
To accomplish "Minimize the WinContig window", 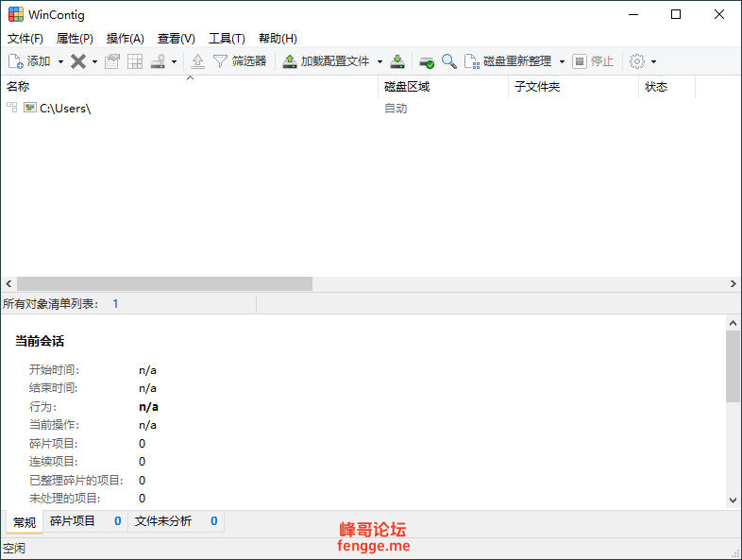I will (633, 14).
